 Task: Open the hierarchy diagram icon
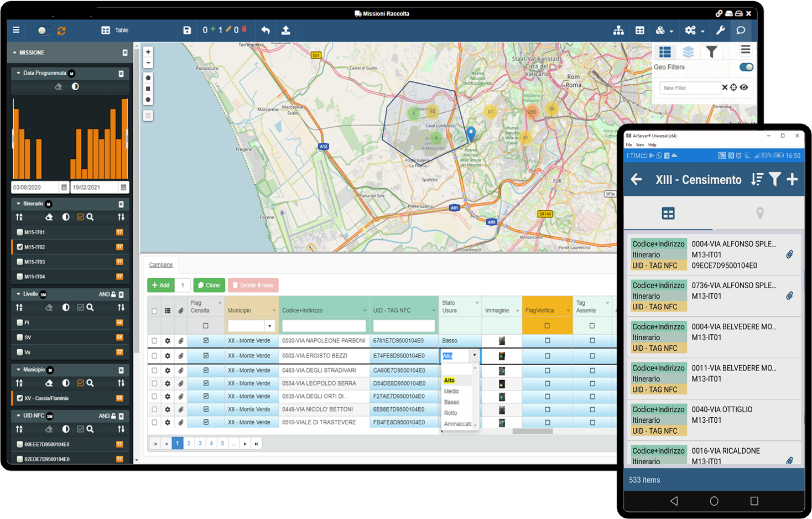pos(618,30)
